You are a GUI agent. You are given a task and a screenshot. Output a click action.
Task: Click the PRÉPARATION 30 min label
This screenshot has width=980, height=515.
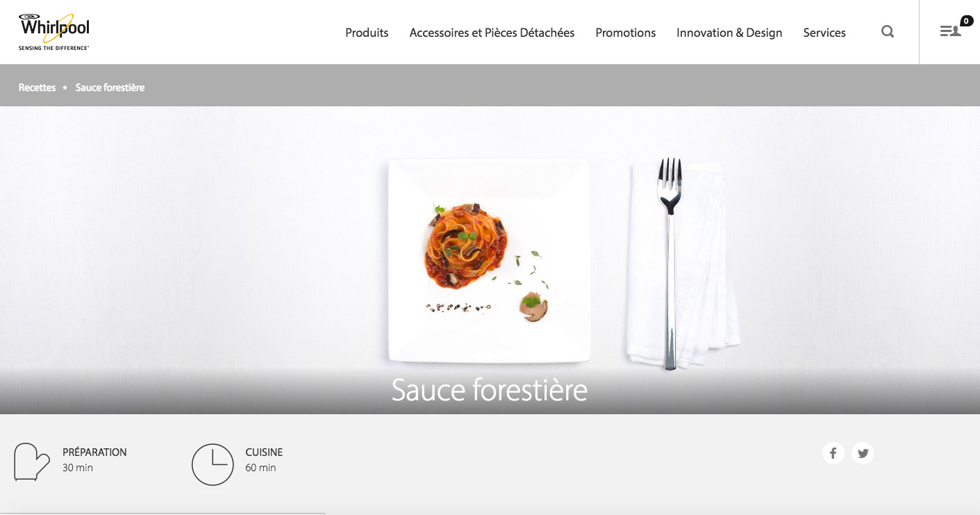coord(94,459)
